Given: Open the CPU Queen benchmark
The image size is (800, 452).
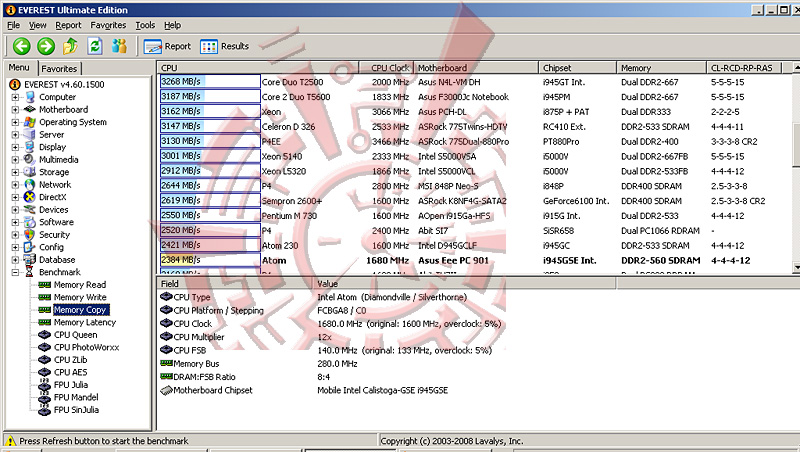Looking at the screenshot, I should click(x=76, y=335).
